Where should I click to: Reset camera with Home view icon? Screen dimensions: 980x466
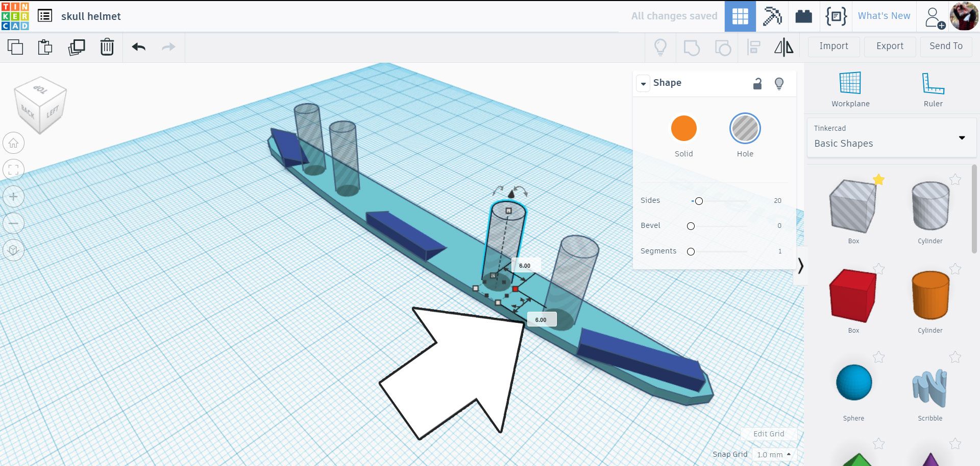click(x=14, y=143)
